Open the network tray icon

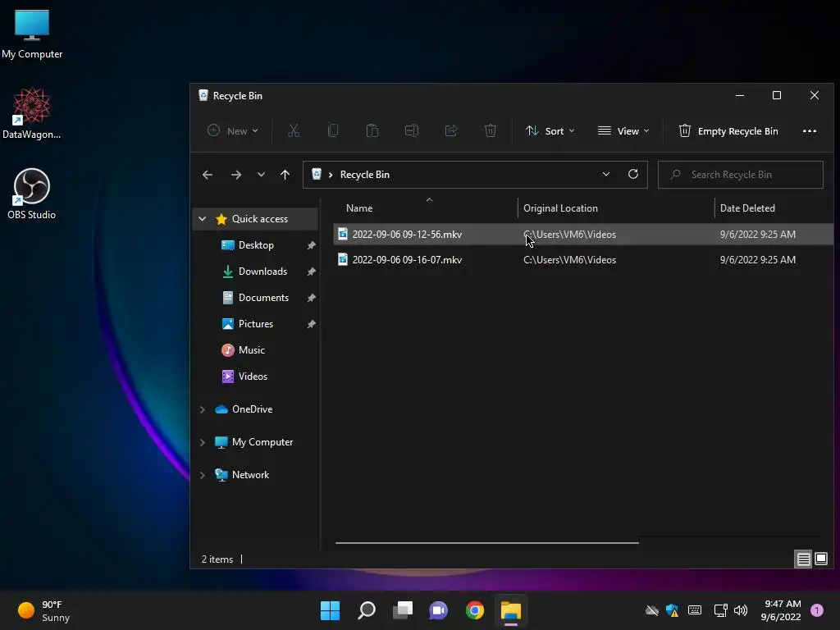coord(720,610)
